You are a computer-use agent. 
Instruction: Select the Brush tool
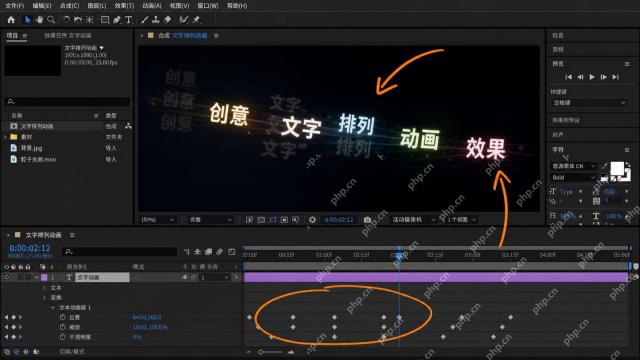click(x=144, y=20)
